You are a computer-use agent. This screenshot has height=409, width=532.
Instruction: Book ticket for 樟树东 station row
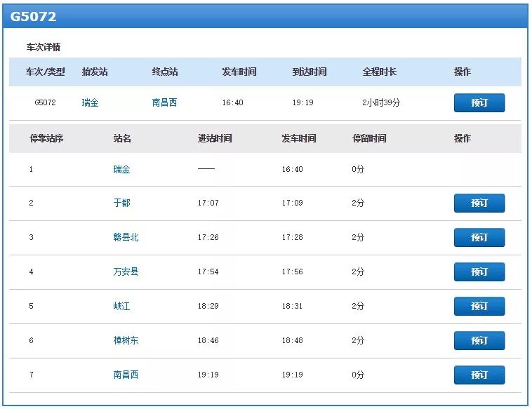[479, 340]
